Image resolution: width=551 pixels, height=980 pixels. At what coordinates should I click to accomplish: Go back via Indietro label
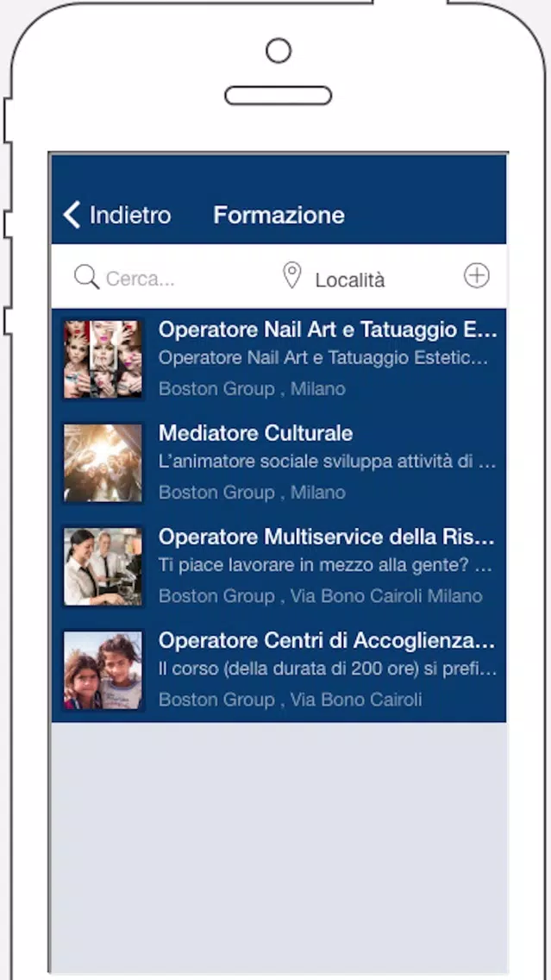(130, 215)
